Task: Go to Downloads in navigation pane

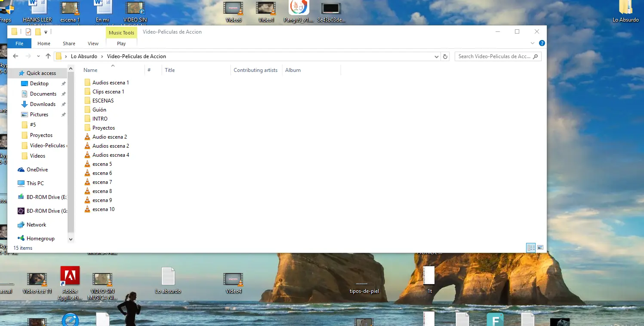Action: point(43,104)
